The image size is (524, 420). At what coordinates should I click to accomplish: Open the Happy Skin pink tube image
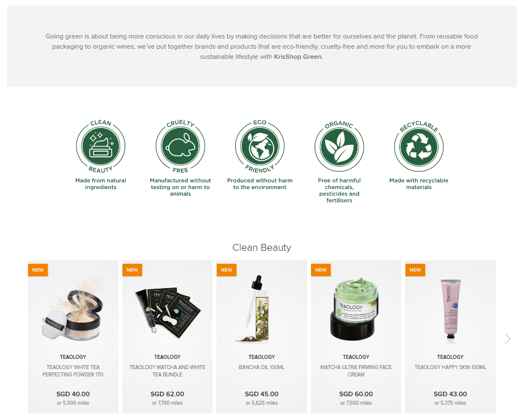[450, 311]
